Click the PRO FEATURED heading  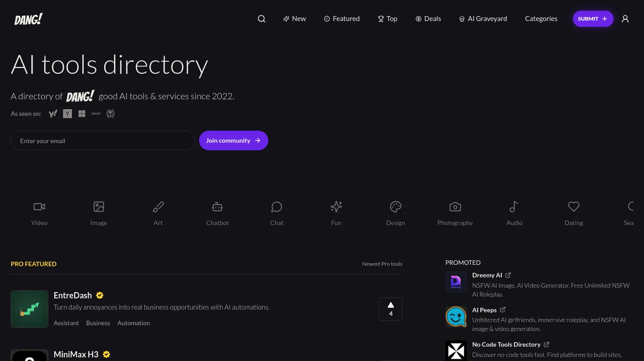point(34,264)
